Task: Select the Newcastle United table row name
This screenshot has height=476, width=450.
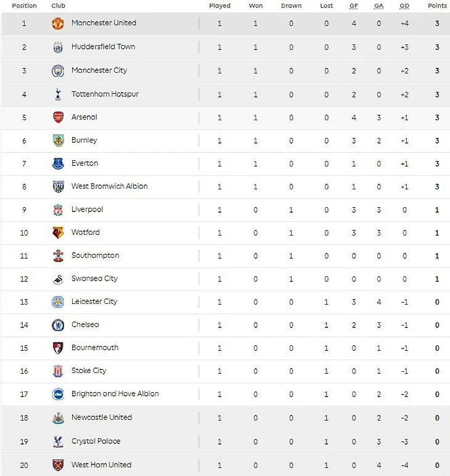Action: 102,417
